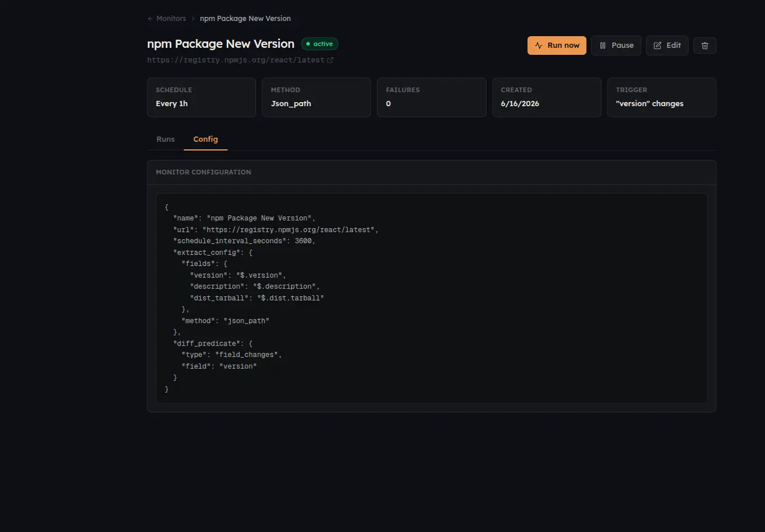Screen dimensions: 765x532
Task: Click the "url" line in the JSON config
Action: click(276, 230)
